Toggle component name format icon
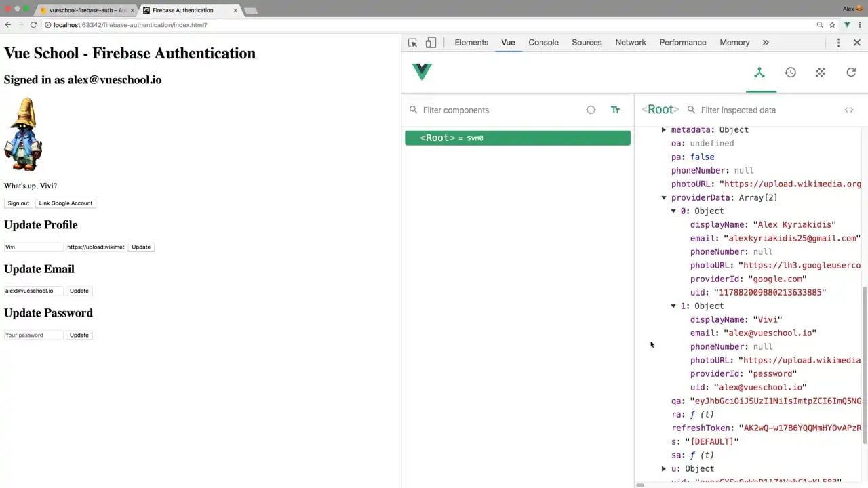This screenshot has height=488, width=868. tap(615, 110)
